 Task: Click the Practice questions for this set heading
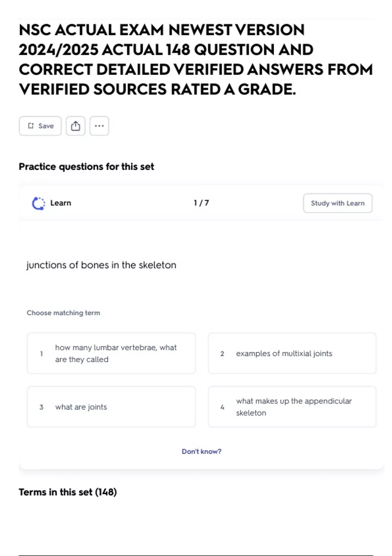[x=86, y=167]
